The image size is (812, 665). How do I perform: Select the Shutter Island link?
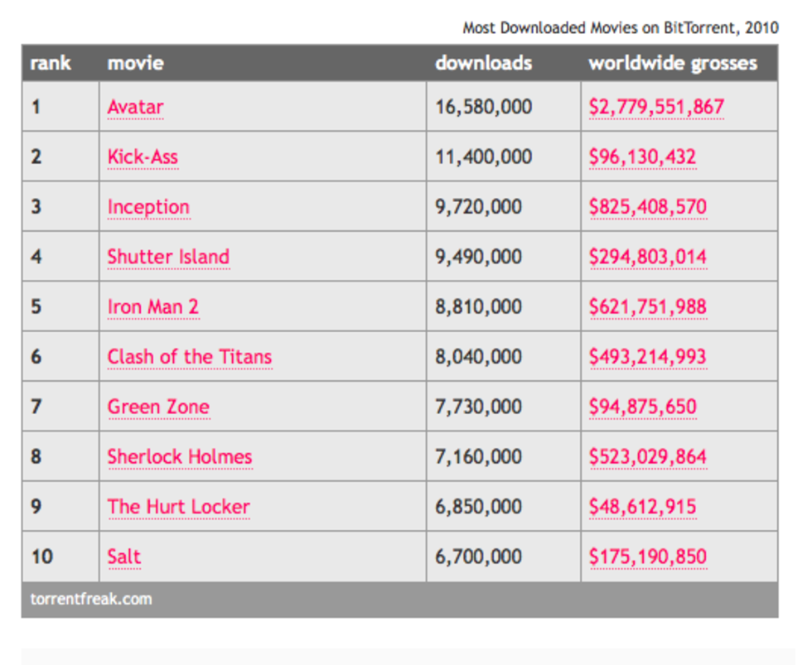tap(168, 257)
